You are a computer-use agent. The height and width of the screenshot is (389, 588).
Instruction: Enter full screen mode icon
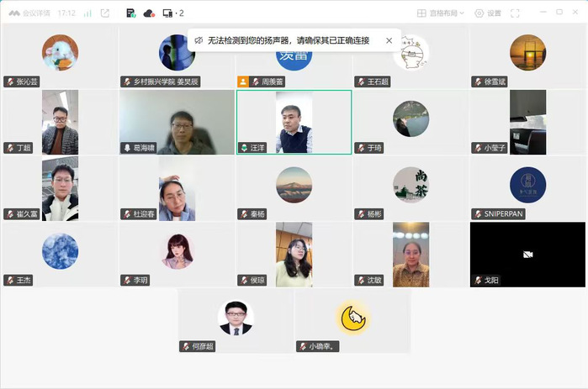pyautogui.click(x=515, y=13)
